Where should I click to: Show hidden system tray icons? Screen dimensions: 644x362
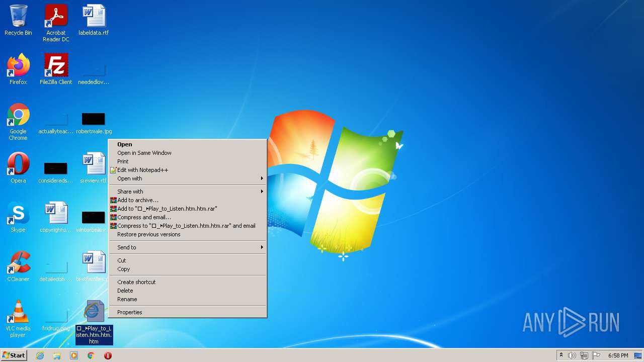(x=561, y=355)
